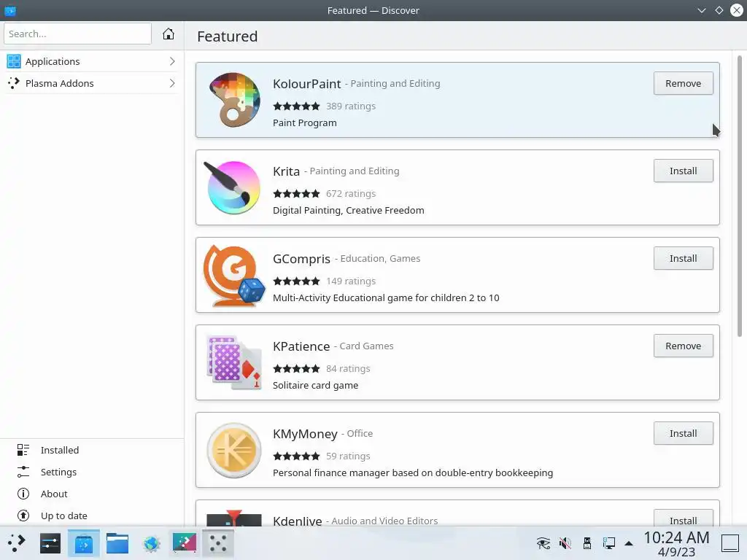Click the muted audio volume tray icon
The width and height of the screenshot is (747, 560).
pyautogui.click(x=565, y=542)
